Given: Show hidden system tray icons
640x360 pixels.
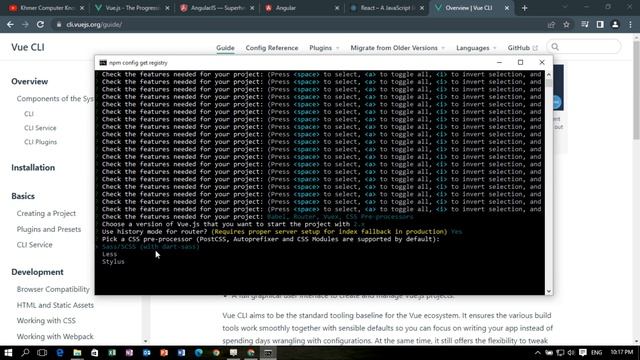Looking at the screenshot, I should coord(538,353).
